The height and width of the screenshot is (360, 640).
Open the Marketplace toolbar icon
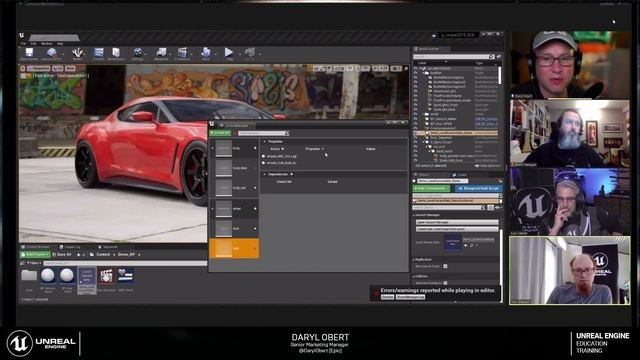tap(116, 53)
